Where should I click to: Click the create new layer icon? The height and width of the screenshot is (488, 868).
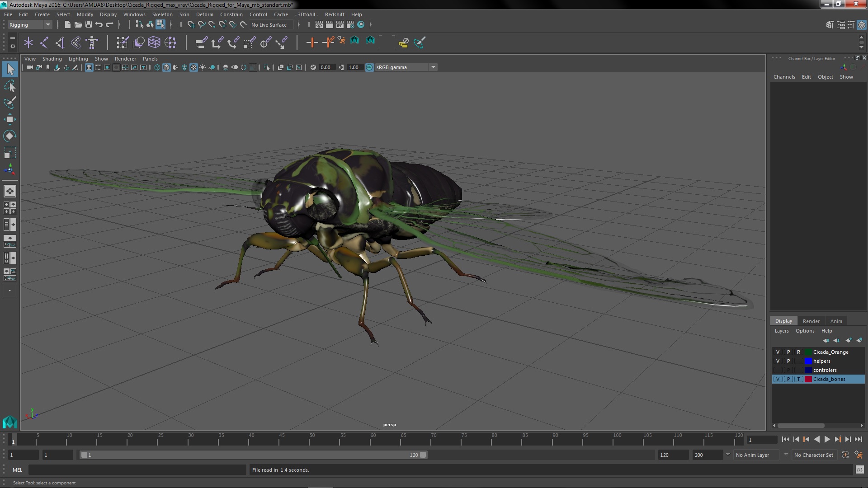tap(849, 340)
